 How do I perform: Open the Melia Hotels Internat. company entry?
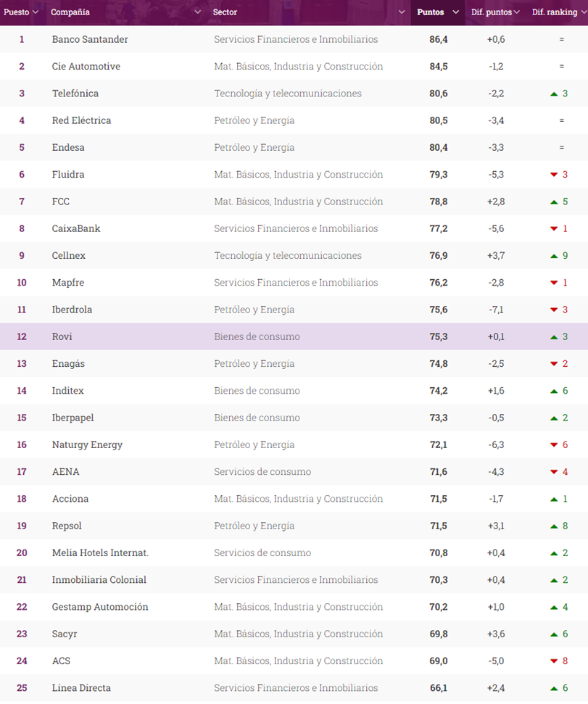100,552
